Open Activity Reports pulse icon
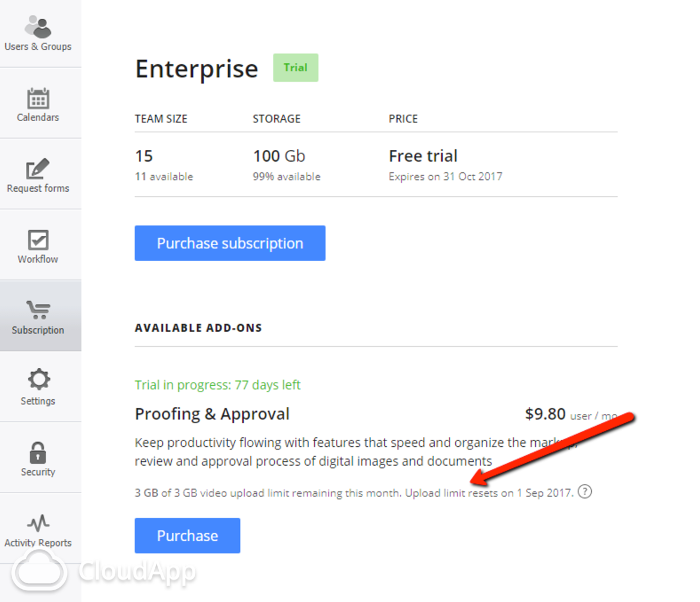The width and height of the screenshot is (700, 602). pos(38,523)
